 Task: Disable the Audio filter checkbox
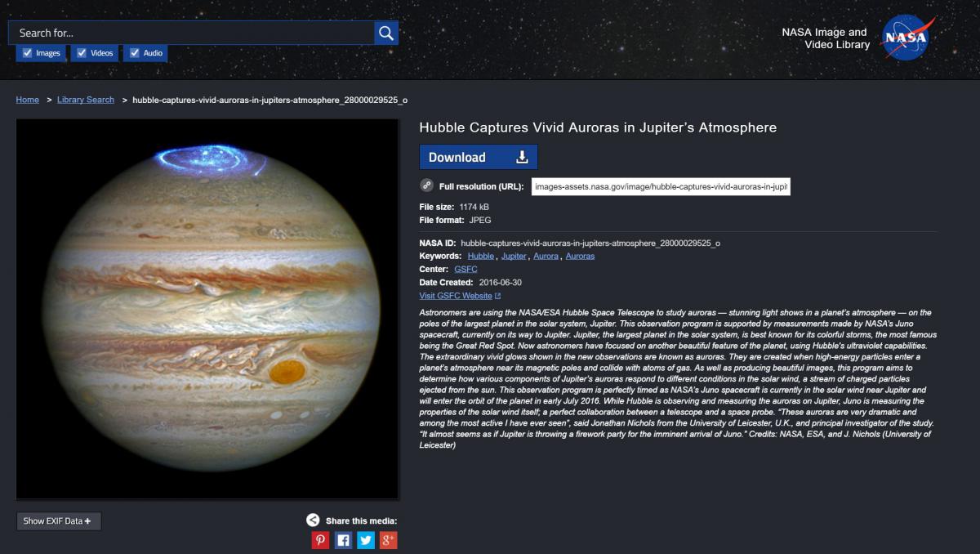[x=135, y=53]
